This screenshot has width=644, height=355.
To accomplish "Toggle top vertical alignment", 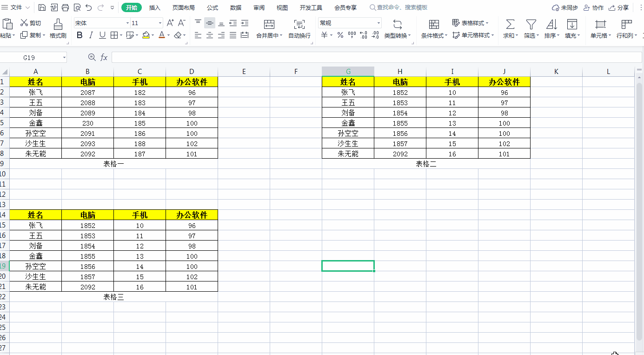I will pyautogui.click(x=198, y=23).
